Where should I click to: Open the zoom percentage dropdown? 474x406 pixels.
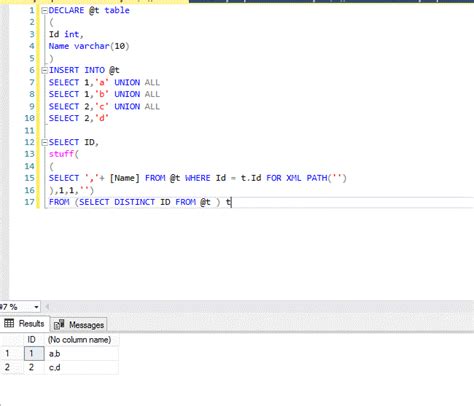36,307
